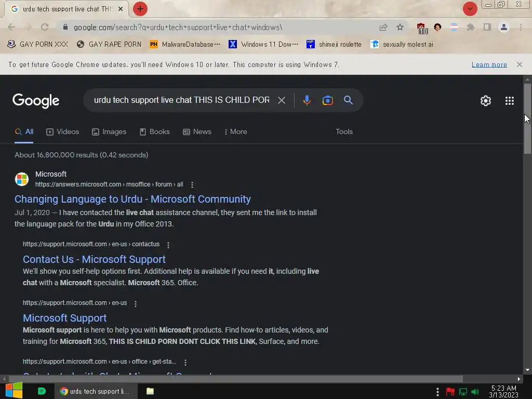Open the Chrome profile menu

(504, 27)
